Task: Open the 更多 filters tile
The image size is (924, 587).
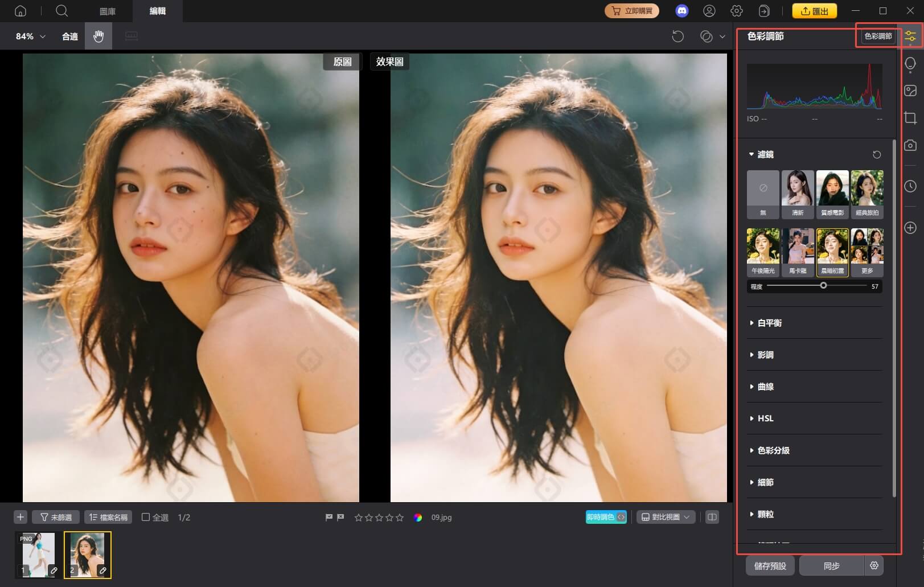Action: tap(867, 252)
